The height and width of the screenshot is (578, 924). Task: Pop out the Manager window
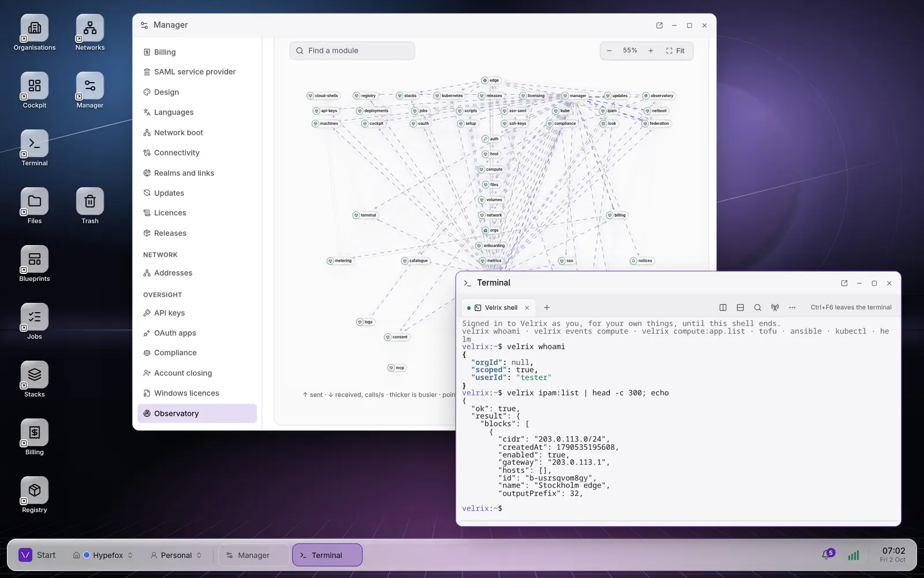(x=660, y=25)
